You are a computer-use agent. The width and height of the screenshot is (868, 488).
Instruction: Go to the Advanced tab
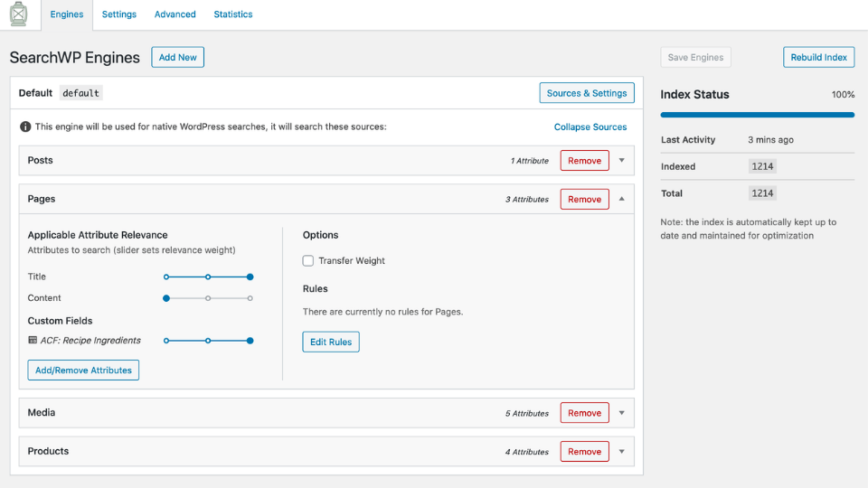(175, 14)
